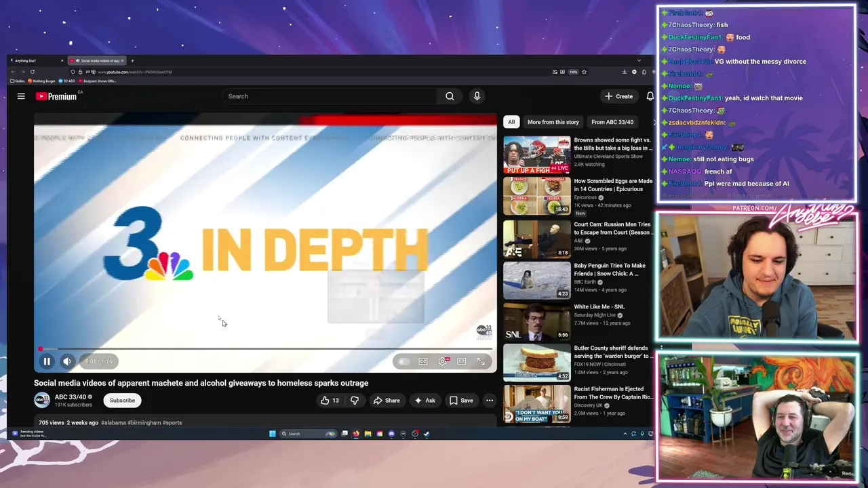Open a new browser tab
868x488 pixels.
(132, 60)
